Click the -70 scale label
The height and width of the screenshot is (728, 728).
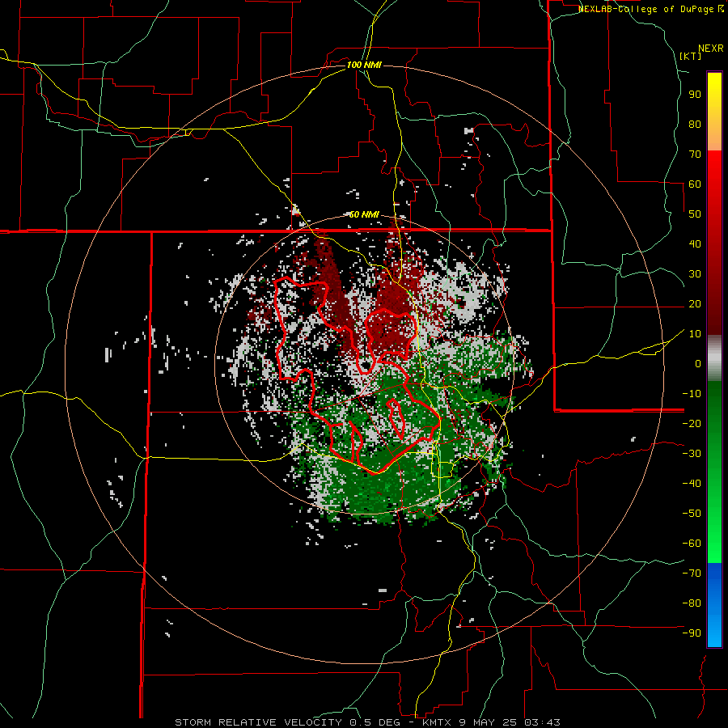click(692, 574)
